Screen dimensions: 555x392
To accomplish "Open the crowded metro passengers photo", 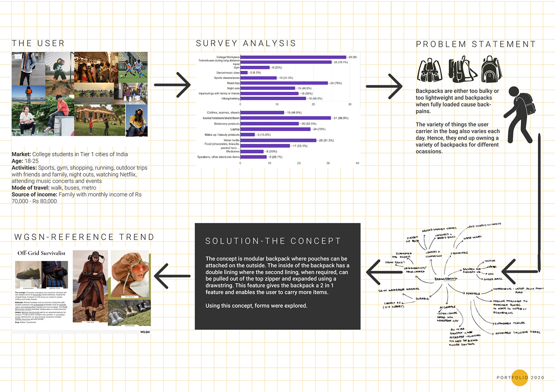I will [x=96, y=67].
